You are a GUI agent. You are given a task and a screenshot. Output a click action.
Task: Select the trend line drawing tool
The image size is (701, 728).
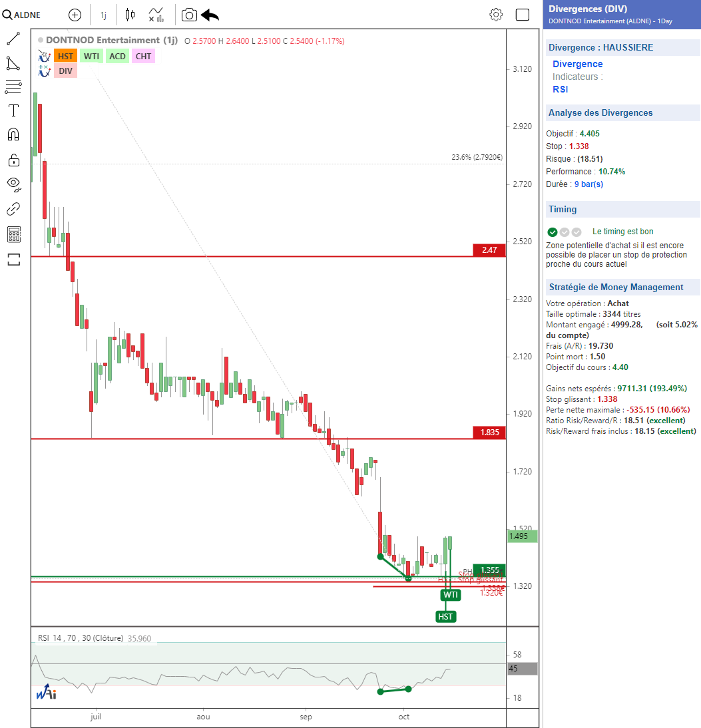pos(13,39)
